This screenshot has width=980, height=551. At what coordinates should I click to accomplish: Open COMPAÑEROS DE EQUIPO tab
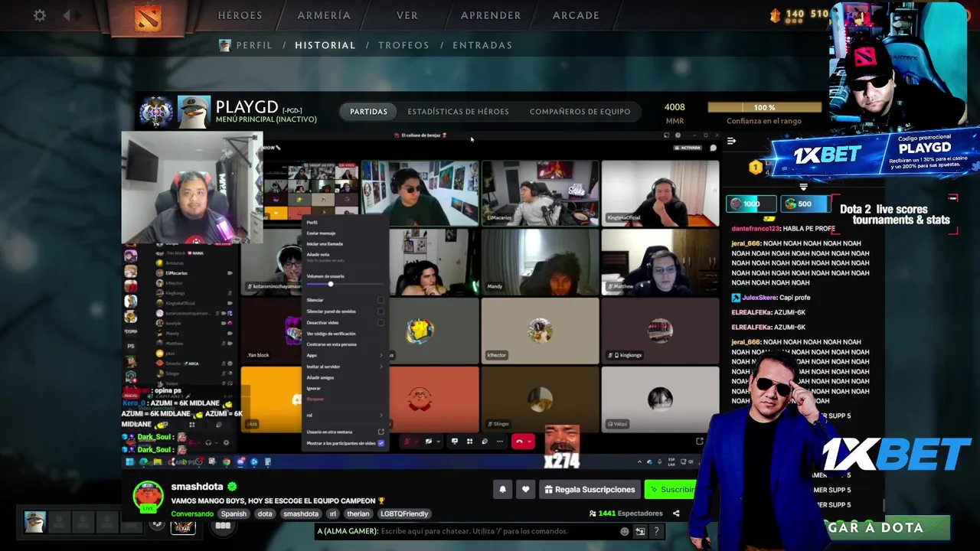tap(580, 112)
